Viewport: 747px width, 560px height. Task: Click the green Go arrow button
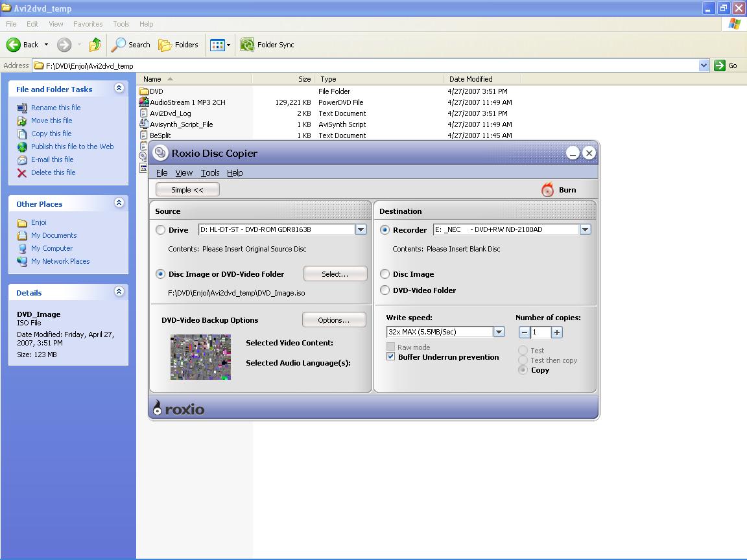click(x=719, y=65)
